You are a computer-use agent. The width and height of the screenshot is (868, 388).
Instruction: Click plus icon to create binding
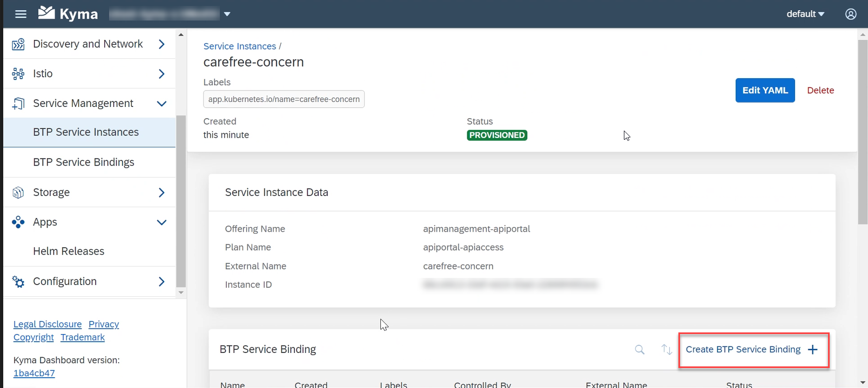[812, 350]
